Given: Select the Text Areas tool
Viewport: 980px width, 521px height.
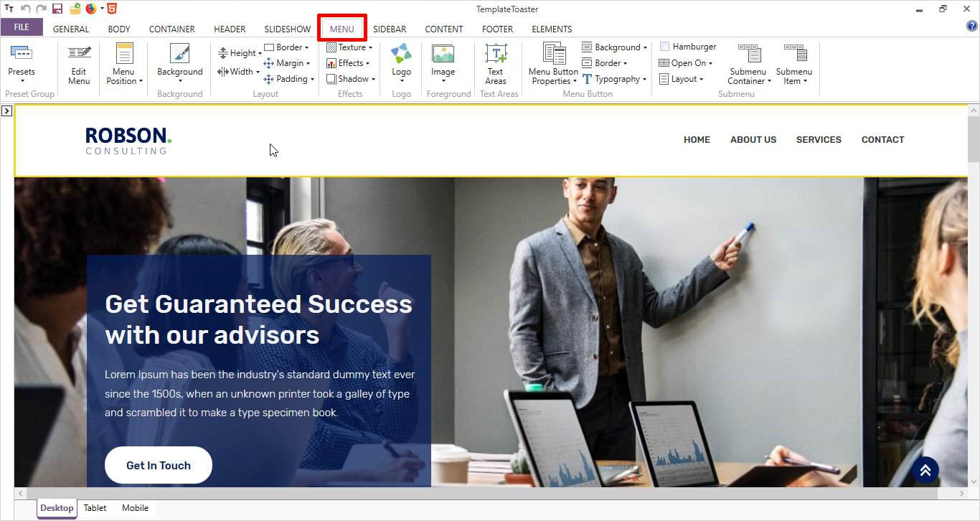Looking at the screenshot, I should pos(496,54).
